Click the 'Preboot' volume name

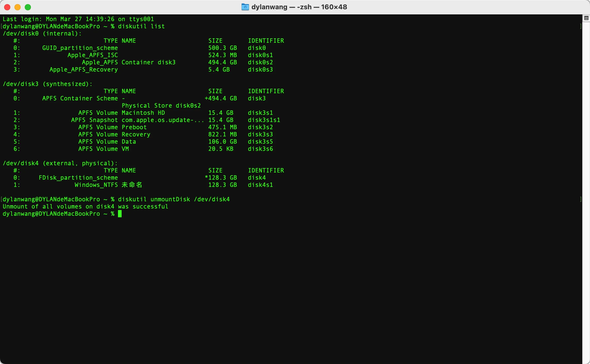click(x=134, y=127)
